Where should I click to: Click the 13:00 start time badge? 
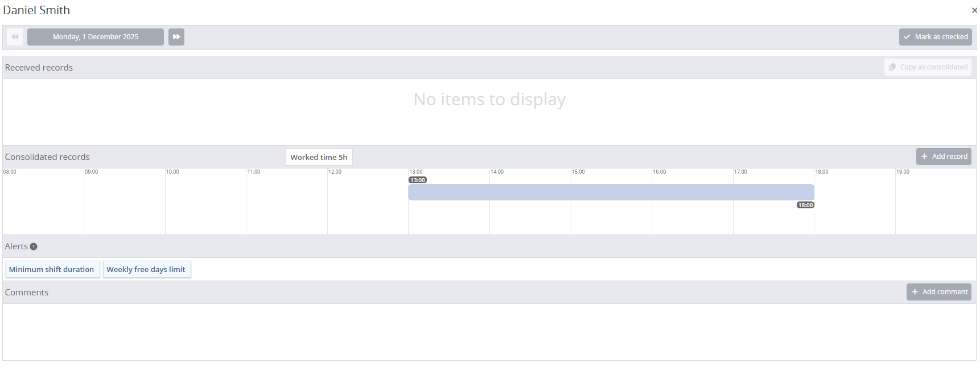[x=418, y=180]
